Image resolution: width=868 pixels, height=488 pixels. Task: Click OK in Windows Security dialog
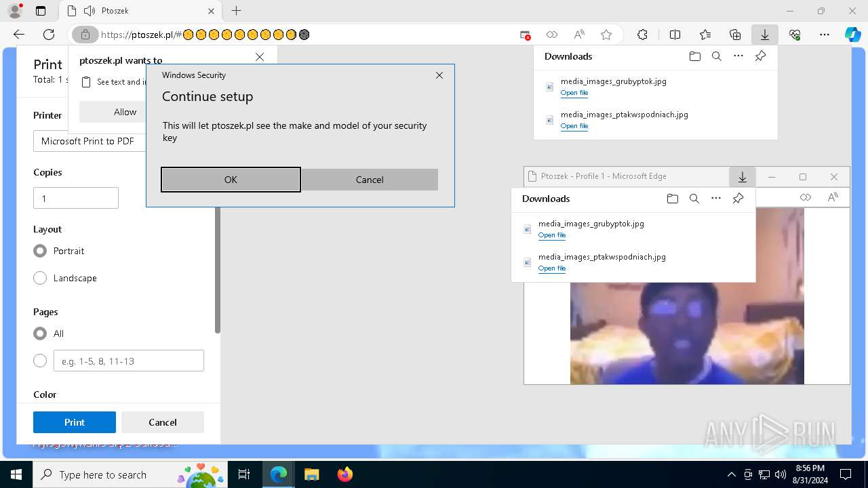pos(231,180)
